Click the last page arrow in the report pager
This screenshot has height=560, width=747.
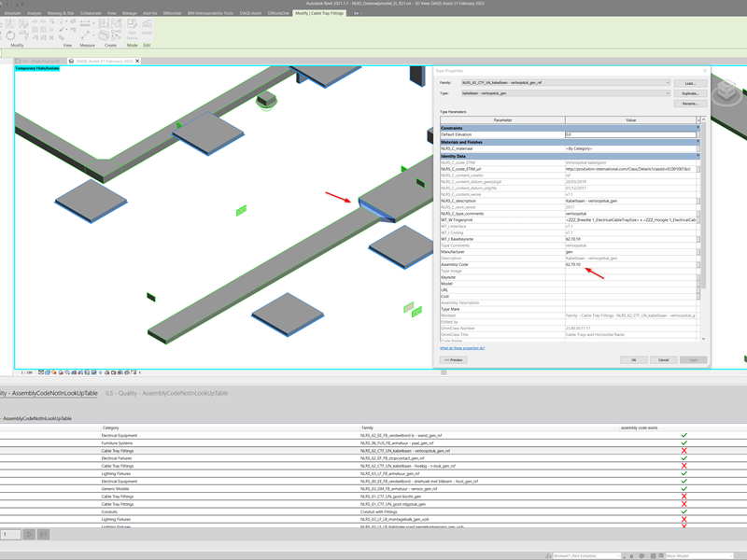(x=43, y=535)
